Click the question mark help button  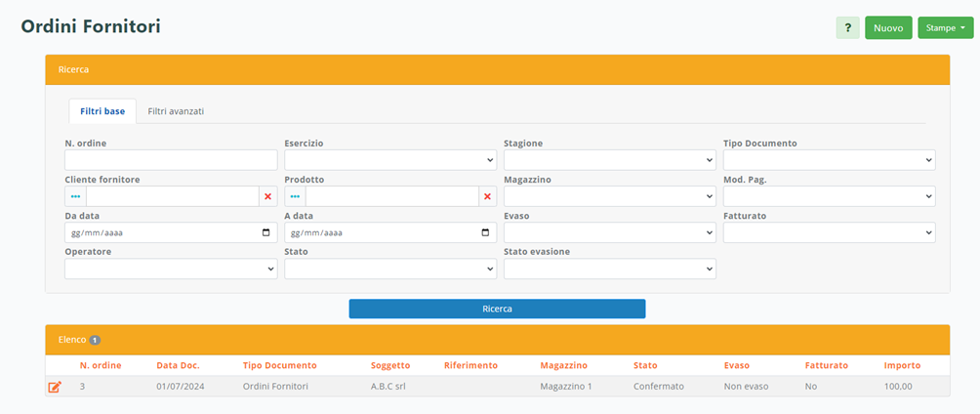[x=847, y=28]
